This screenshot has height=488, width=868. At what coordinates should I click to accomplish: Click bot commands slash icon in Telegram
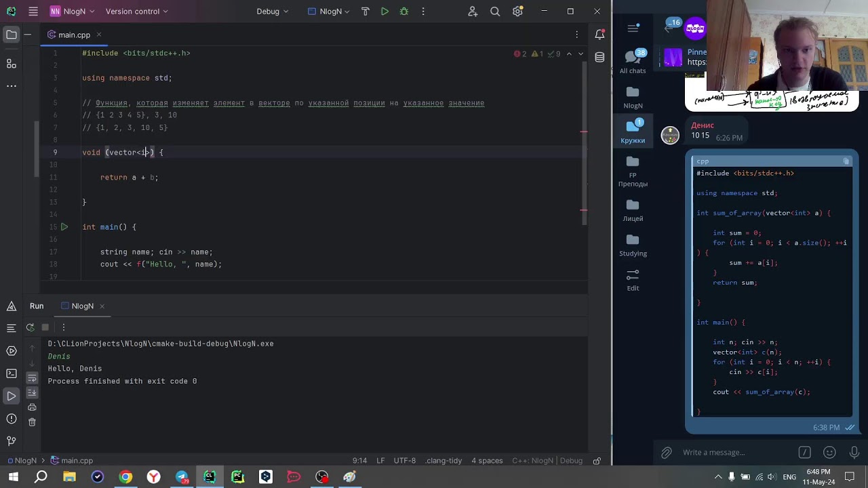coord(804,452)
